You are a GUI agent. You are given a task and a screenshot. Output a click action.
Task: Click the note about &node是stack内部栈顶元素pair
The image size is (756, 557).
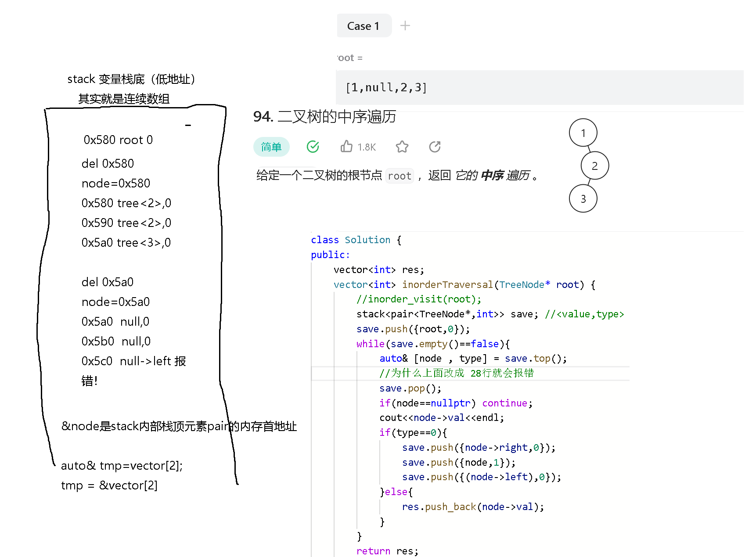pyautogui.click(x=179, y=426)
